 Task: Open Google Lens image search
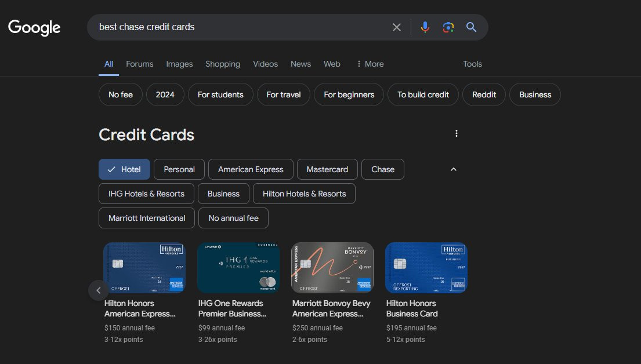tap(448, 27)
